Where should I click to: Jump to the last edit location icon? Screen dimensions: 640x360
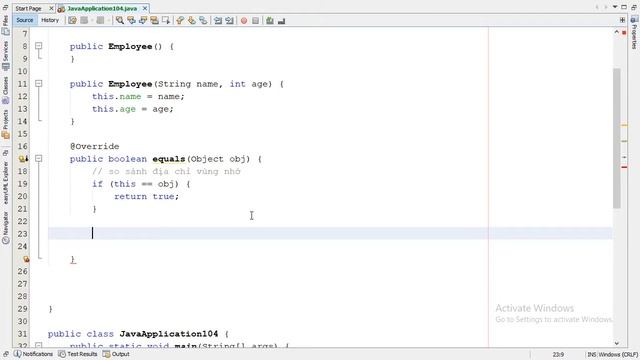tap(72, 20)
